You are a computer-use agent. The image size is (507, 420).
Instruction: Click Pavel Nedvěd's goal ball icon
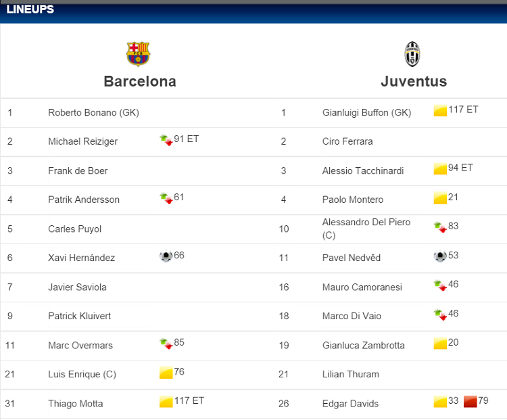[x=440, y=256]
